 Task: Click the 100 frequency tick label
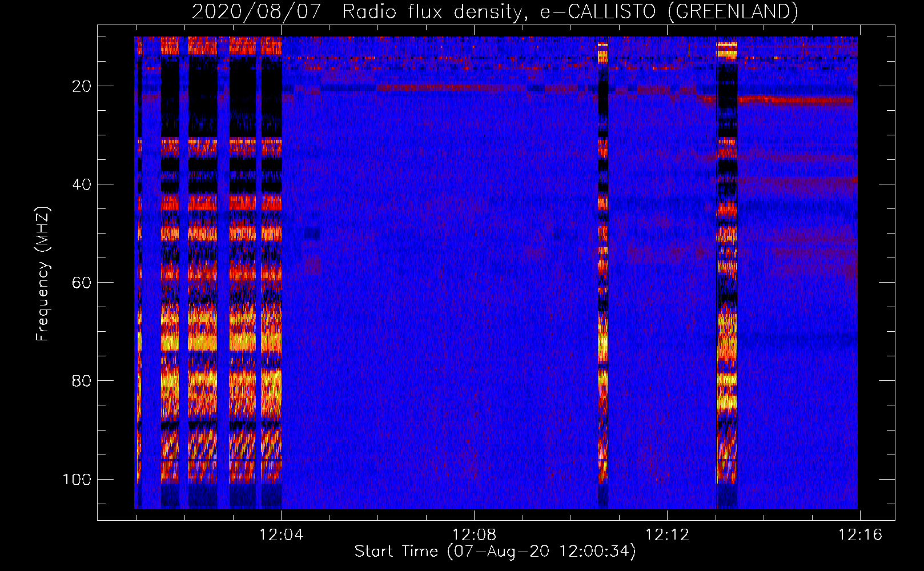77,479
